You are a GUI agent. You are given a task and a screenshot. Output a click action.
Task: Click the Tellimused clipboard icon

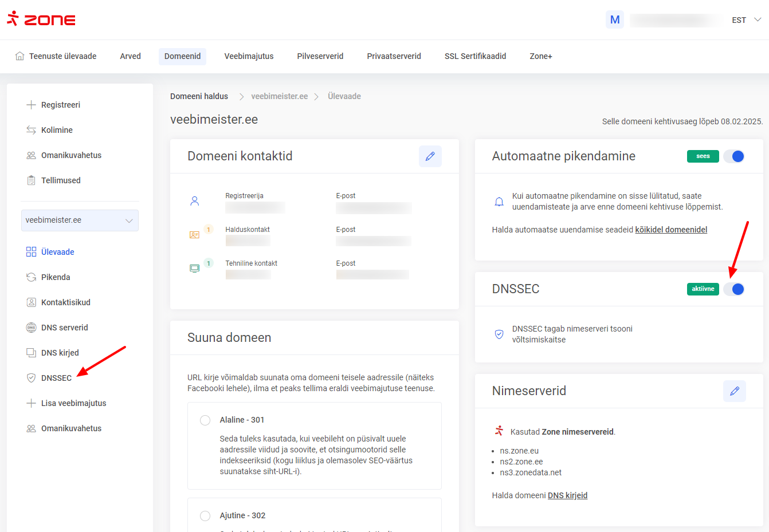tap(32, 180)
